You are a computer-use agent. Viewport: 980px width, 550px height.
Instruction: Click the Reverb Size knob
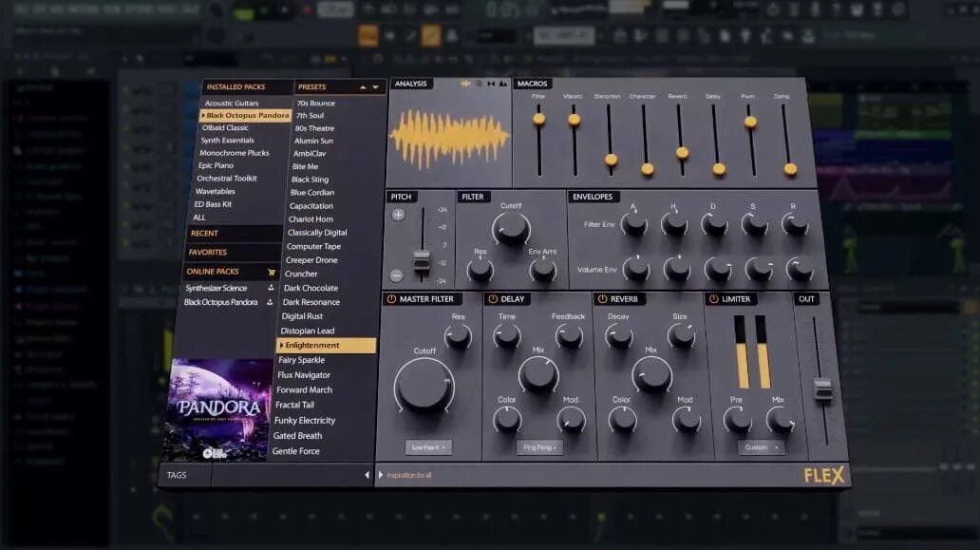point(681,336)
